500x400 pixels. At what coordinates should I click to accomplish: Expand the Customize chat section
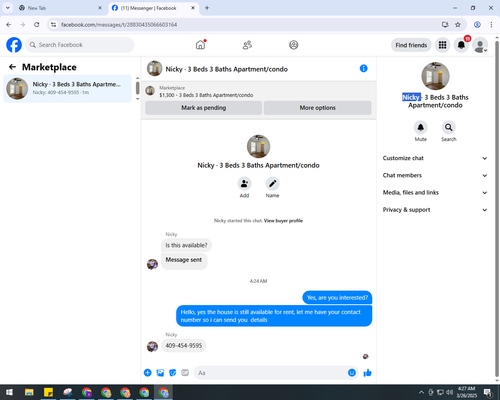(435, 158)
